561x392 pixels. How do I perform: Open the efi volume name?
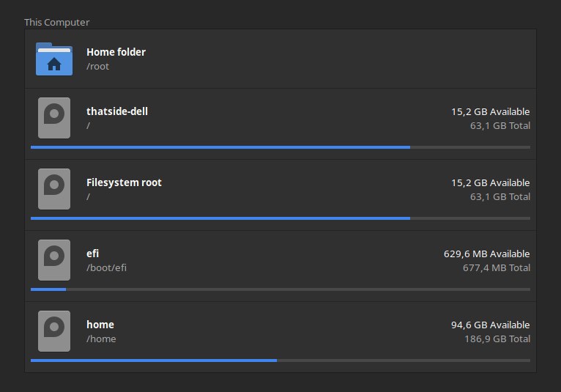click(93, 254)
